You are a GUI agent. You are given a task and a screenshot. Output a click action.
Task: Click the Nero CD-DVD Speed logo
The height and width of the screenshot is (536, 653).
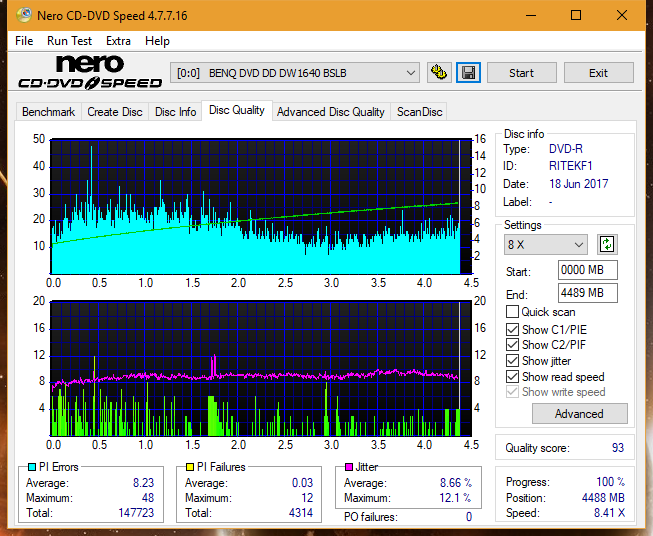(90, 72)
